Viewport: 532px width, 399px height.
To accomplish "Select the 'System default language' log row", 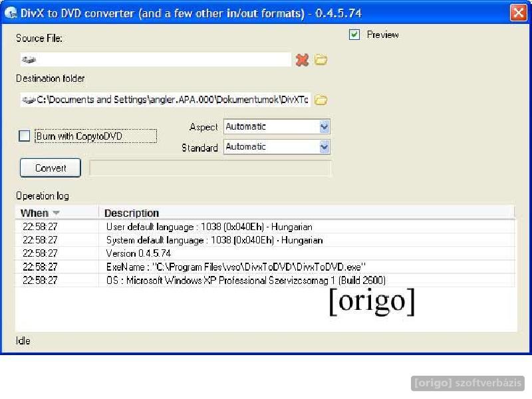I will click(x=265, y=240).
